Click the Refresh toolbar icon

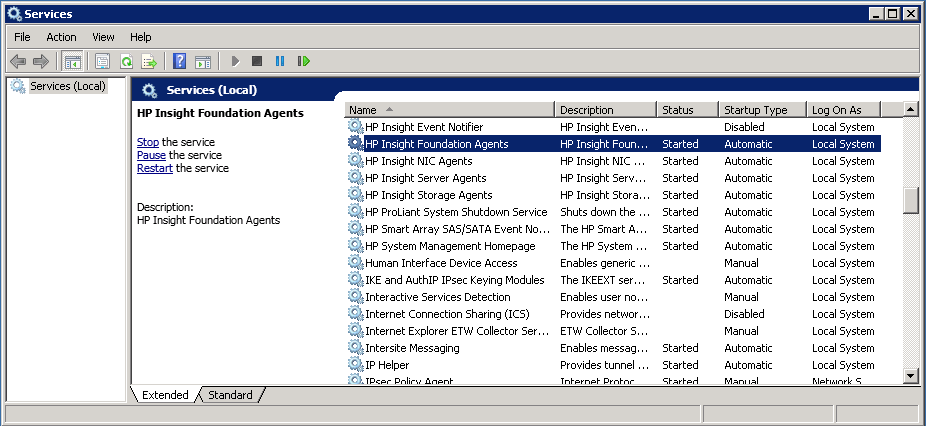tap(126, 61)
